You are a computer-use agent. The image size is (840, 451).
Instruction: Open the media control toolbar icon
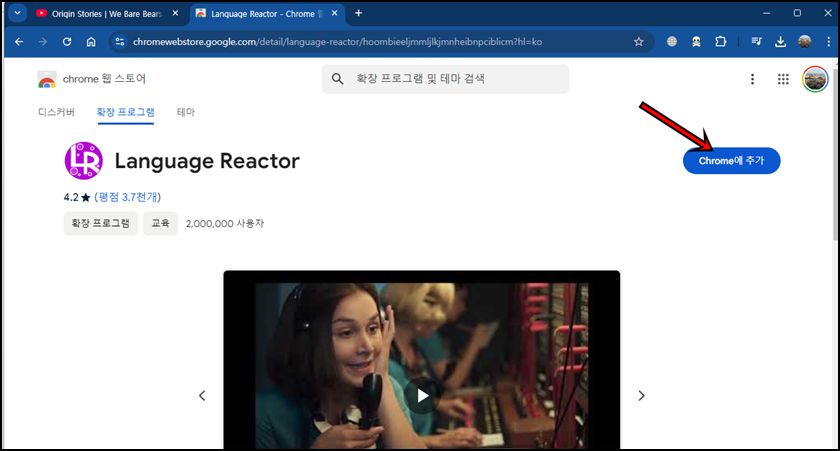coord(756,42)
